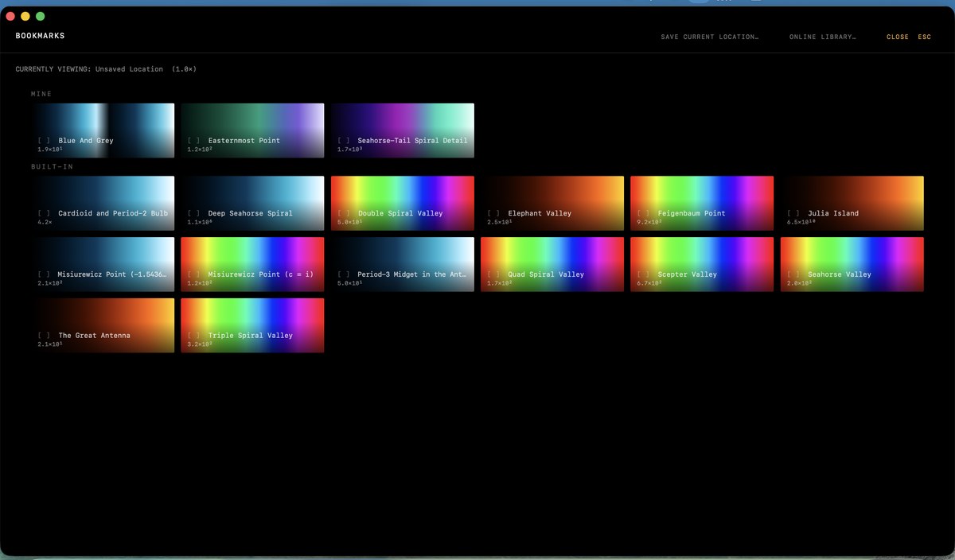The image size is (955, 560).
Task: Click the zoom value under Feigenbaum Point
Action: pyautogui.click(x=649, y=222)
